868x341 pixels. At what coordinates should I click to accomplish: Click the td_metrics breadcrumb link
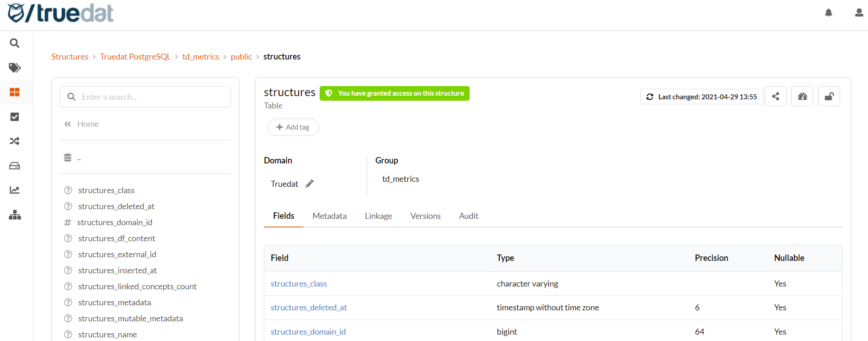click(x=201, y=57)
